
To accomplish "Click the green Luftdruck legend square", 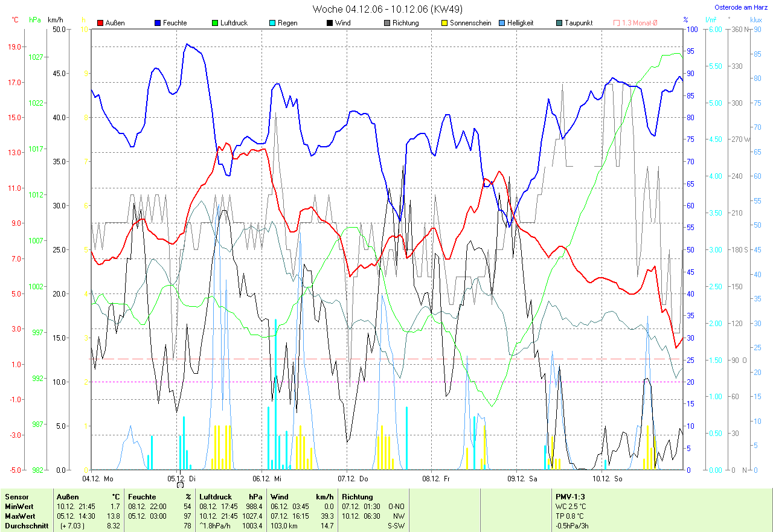I will pyautogui.click(x=215, y=23).
